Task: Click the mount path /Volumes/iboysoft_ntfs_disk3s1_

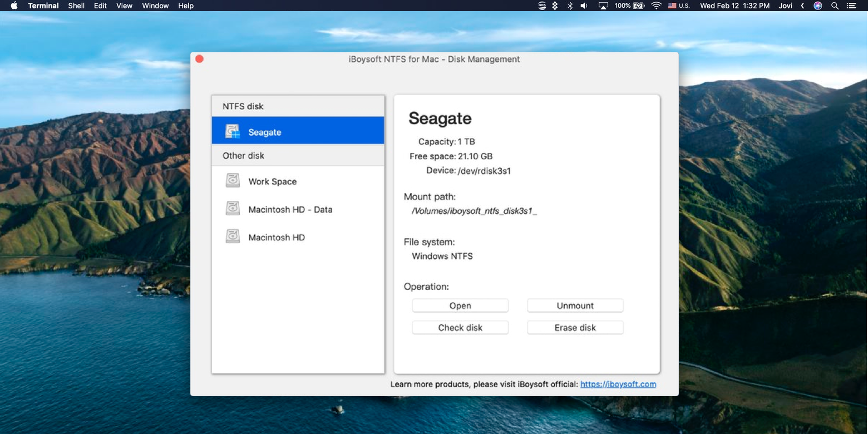Action: (474, 211)
